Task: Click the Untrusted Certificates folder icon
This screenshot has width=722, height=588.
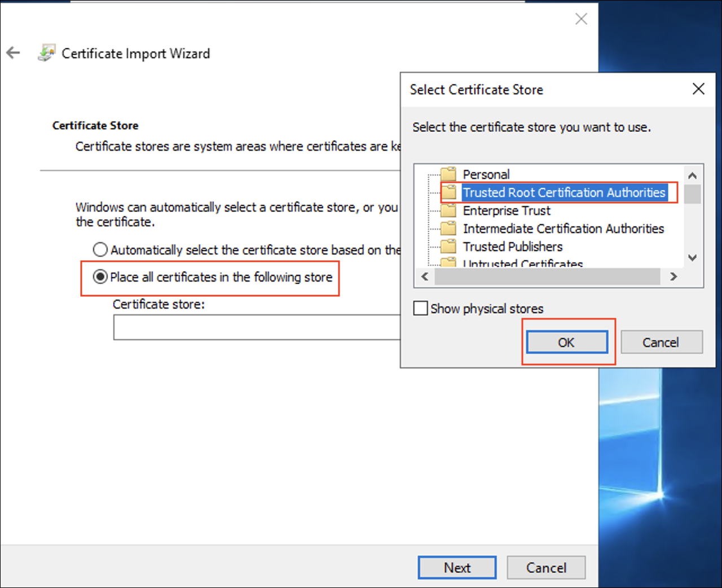Action: [x=448, y=262]
